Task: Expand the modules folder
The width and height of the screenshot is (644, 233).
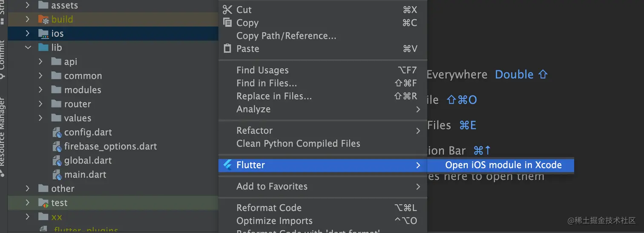Action: click(x=40, y=90)
